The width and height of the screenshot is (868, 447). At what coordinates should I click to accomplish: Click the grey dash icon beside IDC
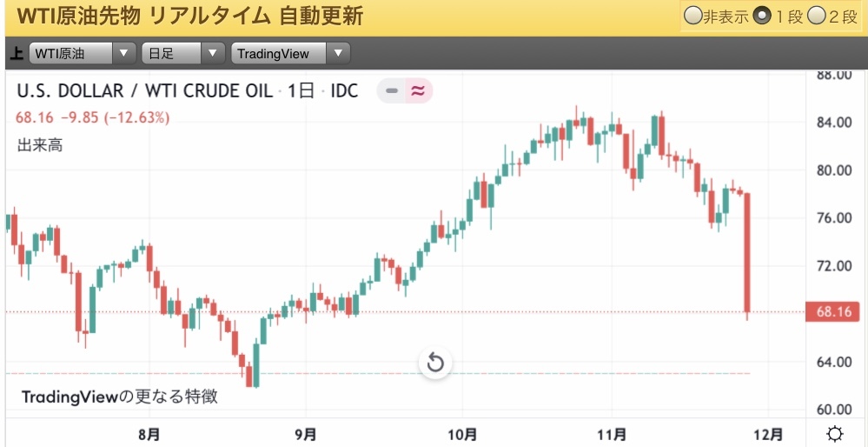coord(392,90)
